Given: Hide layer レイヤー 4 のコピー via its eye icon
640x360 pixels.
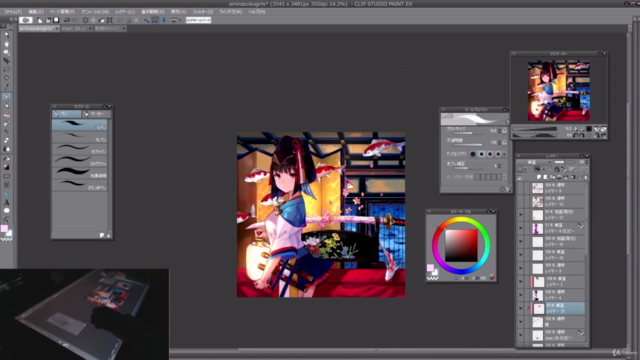Looking at the screenshot, I should 520,228.
